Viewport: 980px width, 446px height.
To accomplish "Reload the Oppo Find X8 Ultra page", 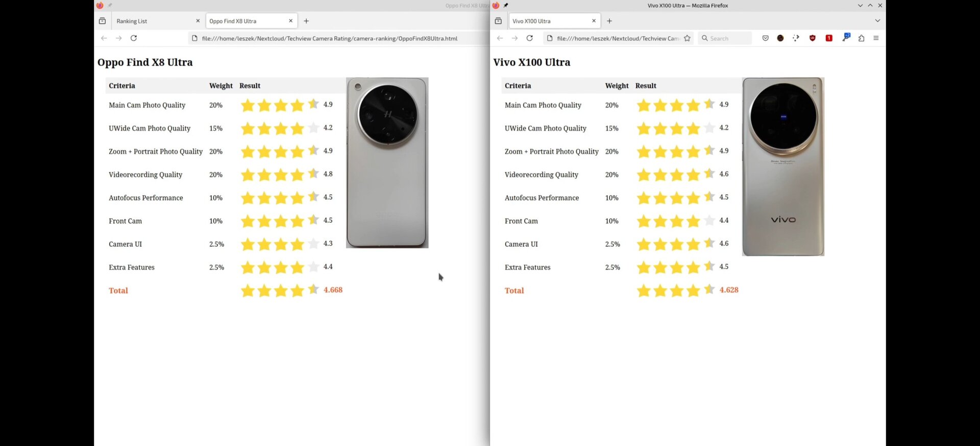I will 134,38.
